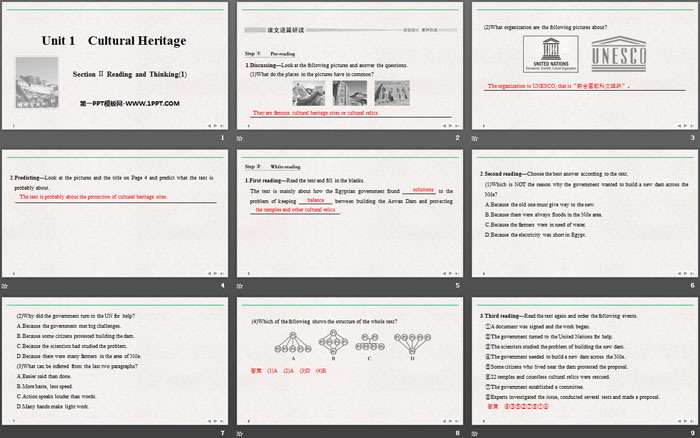Click the dark UNESCO temple logo on slide 3
Viewport: 700px width, 438px height.
[x=625, y=56]
